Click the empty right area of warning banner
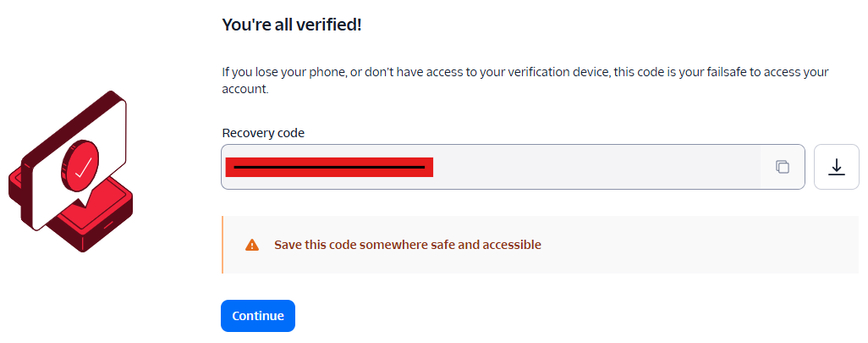868x343 pixels. click(x=719, y=245)
